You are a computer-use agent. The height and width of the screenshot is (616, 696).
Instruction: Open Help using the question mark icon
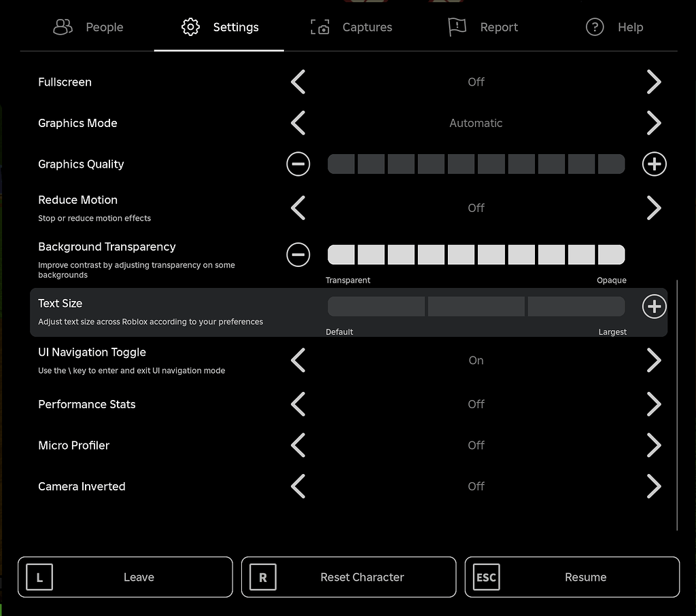pos(594,27)
